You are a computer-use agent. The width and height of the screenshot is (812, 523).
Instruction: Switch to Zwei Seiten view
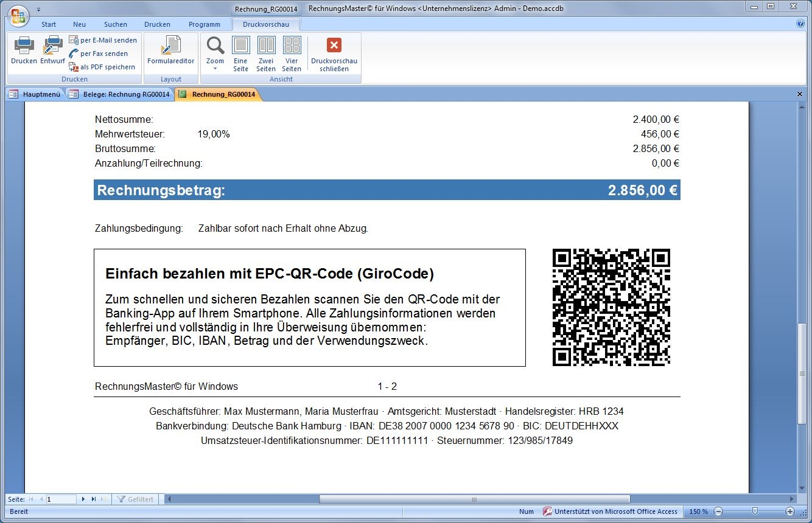[x=266, y=54]
